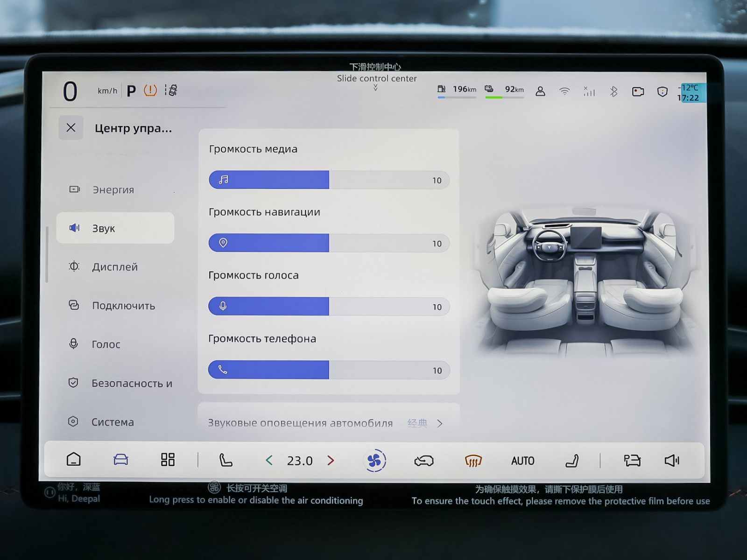Open Звуковые оповещения автомобиля chevron
The width and height of the screenshot is (747, 560).
click(439, 423)
